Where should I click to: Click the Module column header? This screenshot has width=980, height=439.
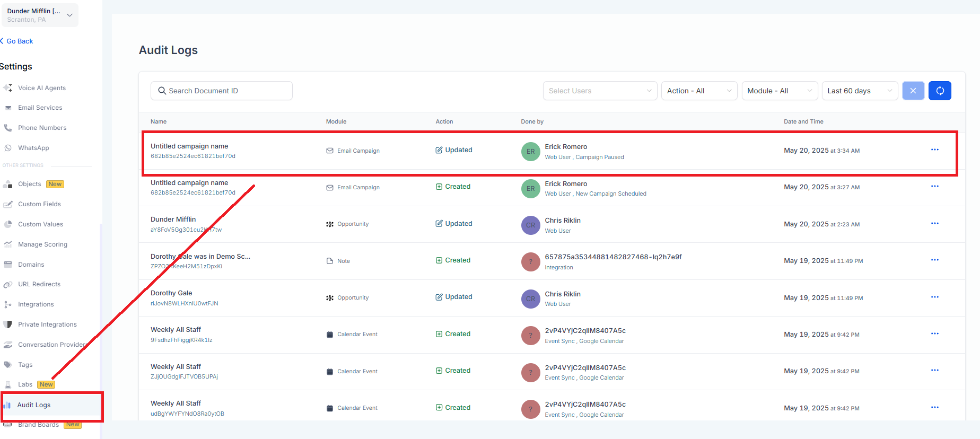pyautogui.click(x=336, y=121)
